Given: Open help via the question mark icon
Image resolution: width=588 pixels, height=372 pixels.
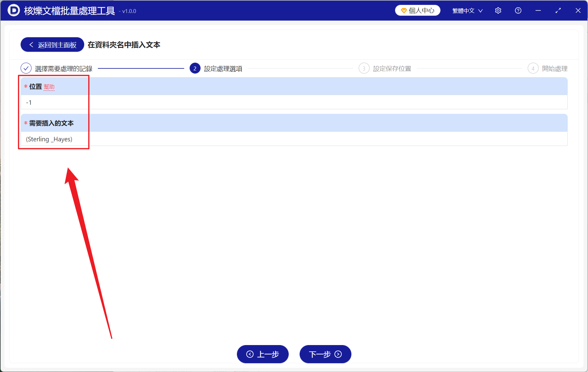Looking at the screenshot, I should tap(518, 11).
